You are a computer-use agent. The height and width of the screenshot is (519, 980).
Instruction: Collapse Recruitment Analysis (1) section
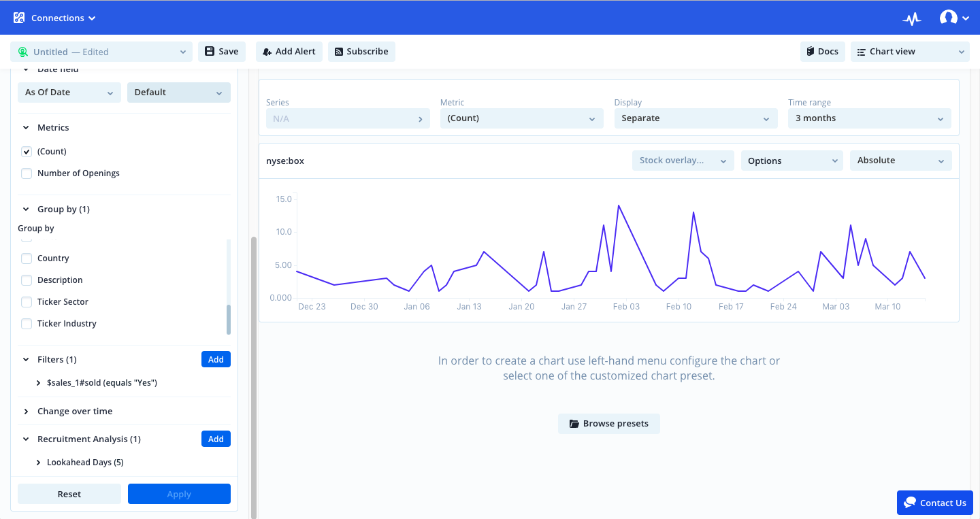pyautogui.click(x=26, y=439)
